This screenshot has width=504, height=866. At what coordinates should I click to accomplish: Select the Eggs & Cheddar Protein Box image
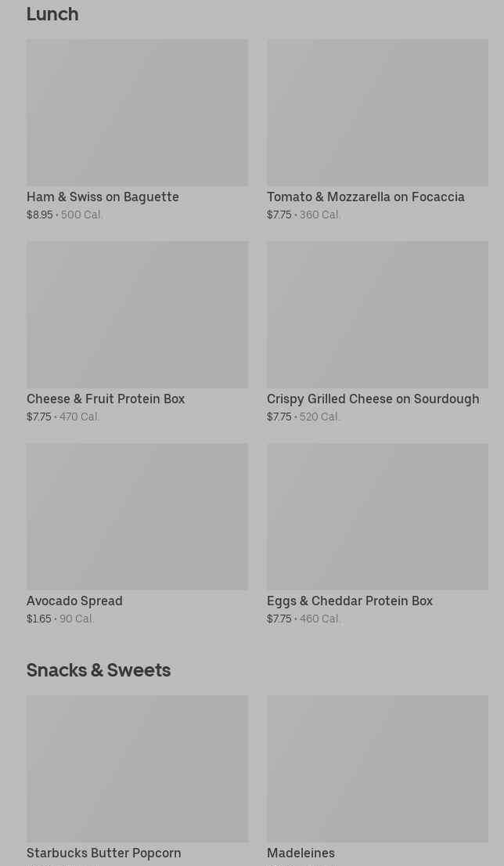point(377,517)
